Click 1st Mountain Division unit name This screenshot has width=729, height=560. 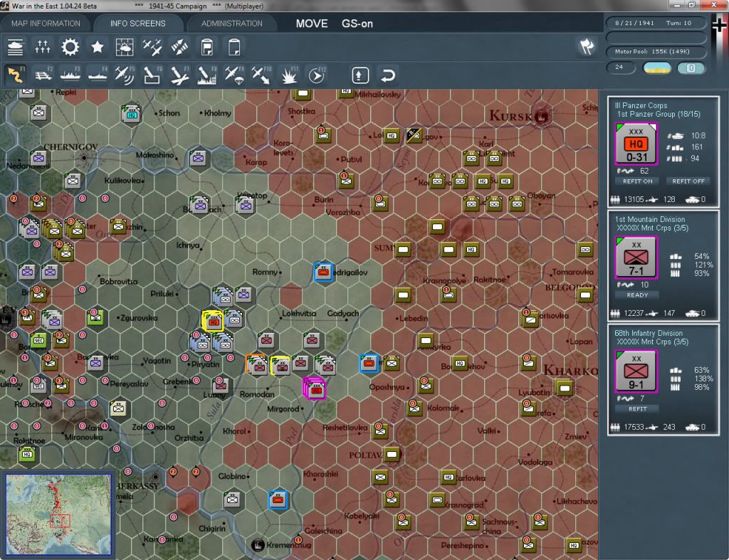tap(649, 219)
